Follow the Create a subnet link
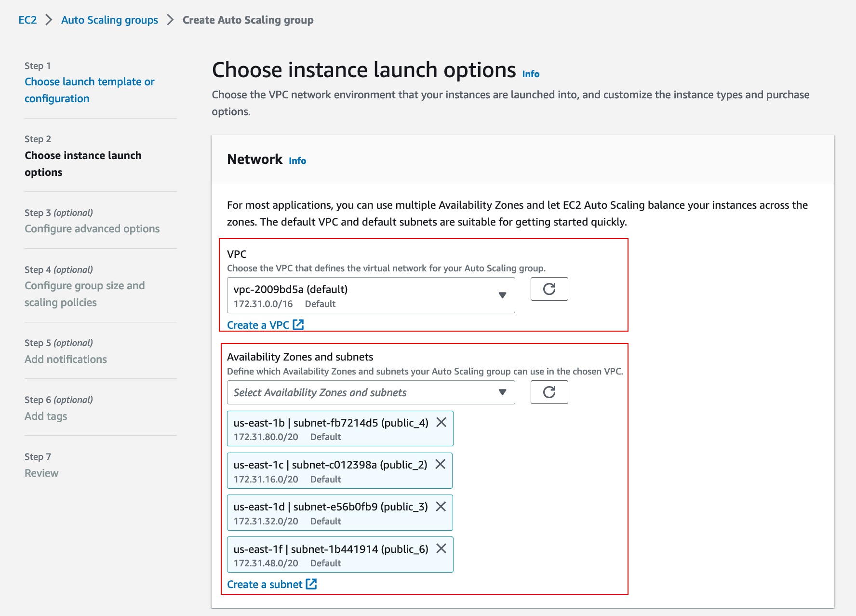 pyautogui.click(x=272, y=584)
